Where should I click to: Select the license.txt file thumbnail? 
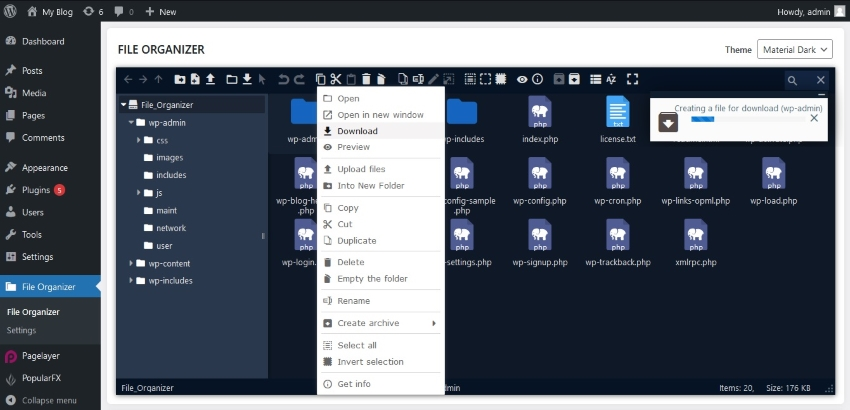(x=618, y=112)
